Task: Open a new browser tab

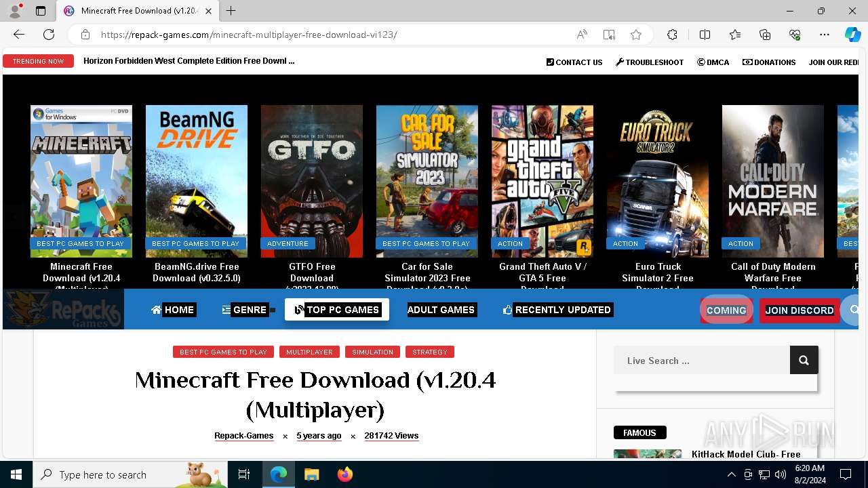Action: tap(231, 11)
